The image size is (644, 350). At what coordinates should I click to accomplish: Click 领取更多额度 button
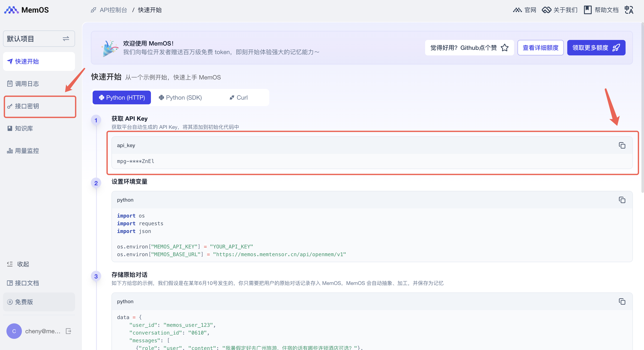596,48
